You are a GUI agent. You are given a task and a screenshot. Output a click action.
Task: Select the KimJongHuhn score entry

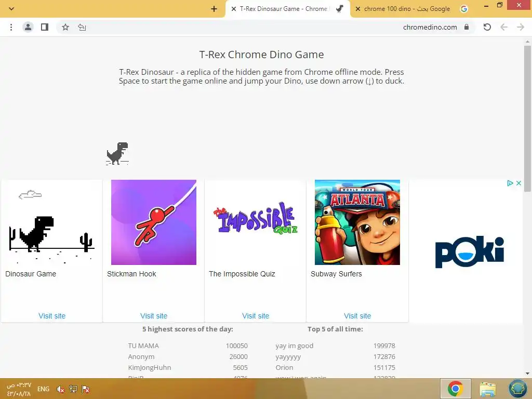pyautogui.click(x=188, y=367)
